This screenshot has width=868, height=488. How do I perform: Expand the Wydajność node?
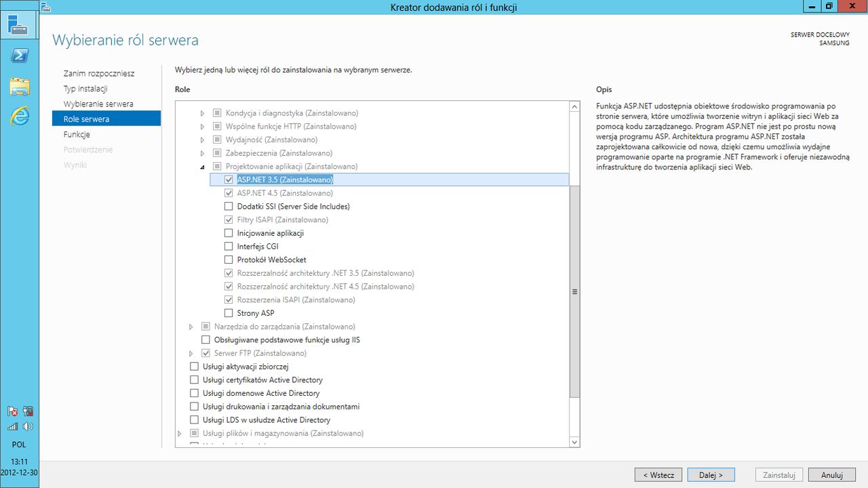(202, 140)
